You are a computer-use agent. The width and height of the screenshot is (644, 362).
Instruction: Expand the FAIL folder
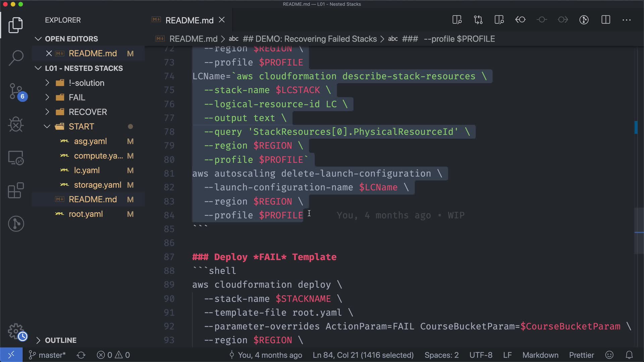[77, 98]
